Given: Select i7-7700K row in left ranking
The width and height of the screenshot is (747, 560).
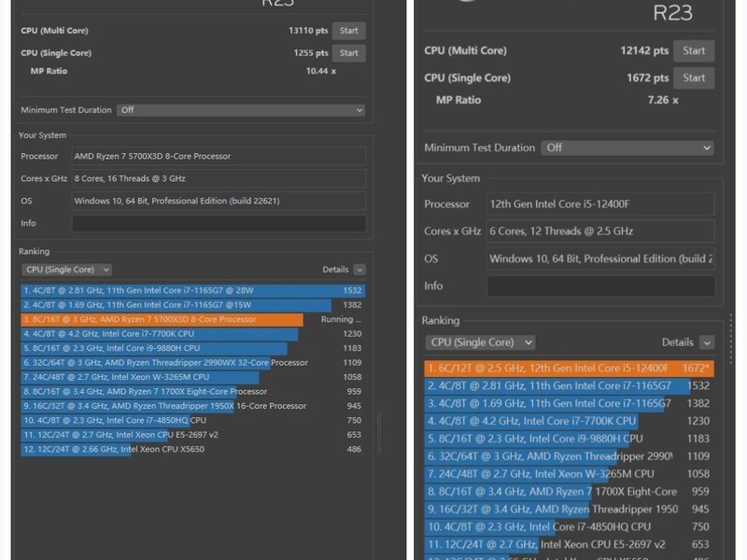Looking at the screenshot, I should [193, 334].
